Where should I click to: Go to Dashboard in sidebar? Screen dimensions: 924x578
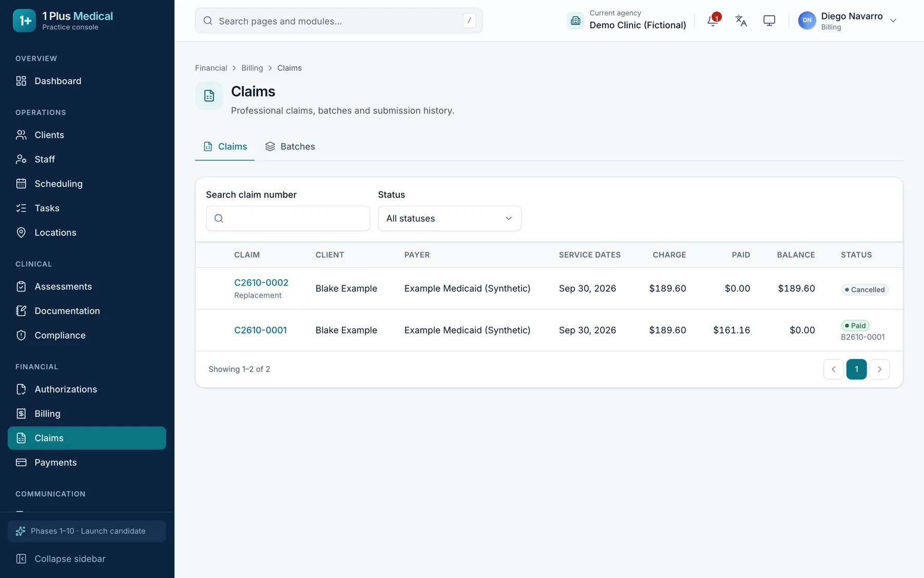click(x=87, y=81)
